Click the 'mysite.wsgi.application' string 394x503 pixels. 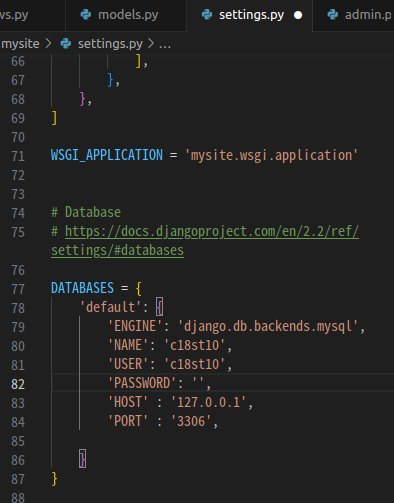(x=271, y=155)
